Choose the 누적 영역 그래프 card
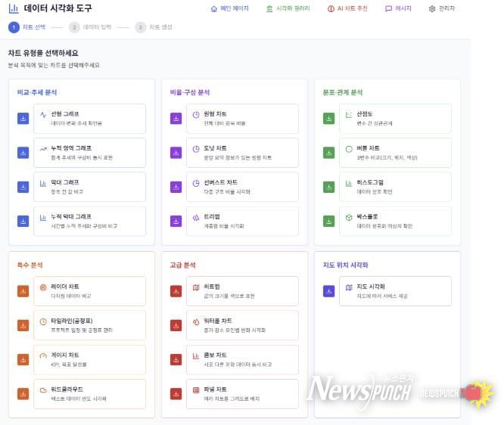 click(x=89, y=153)
